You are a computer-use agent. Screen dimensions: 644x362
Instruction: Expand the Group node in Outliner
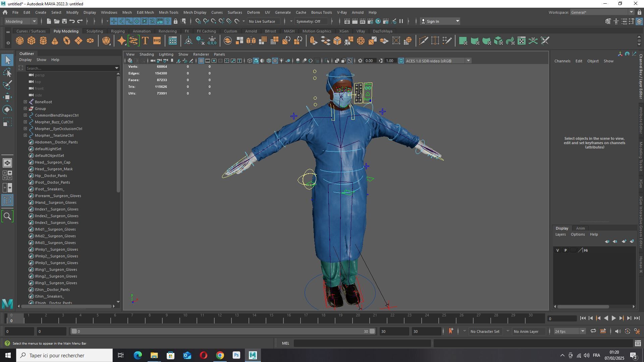pyautogui.click(x=25, y=109)
